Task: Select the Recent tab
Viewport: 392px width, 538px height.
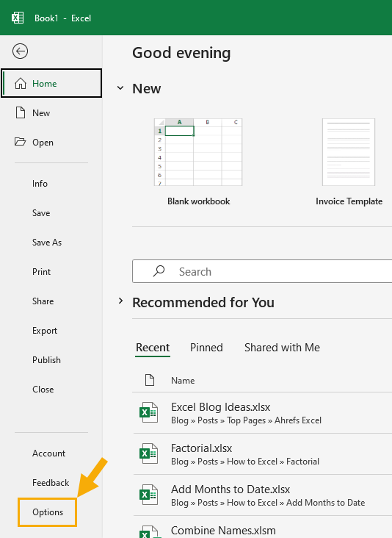Action: click(153, 347)
